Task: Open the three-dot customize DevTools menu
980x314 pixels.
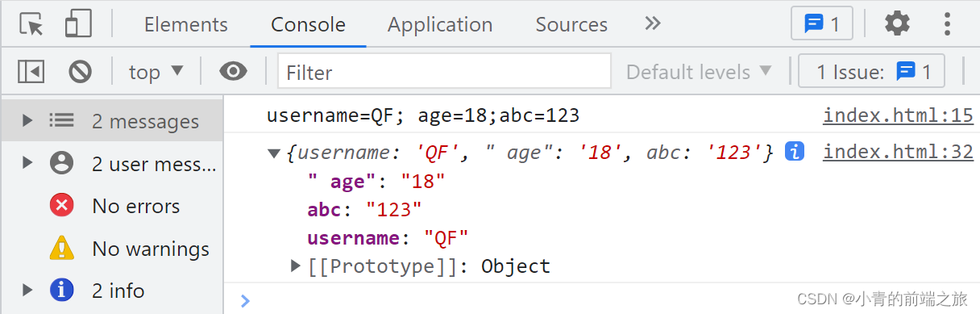Action: tap(948, 23)
